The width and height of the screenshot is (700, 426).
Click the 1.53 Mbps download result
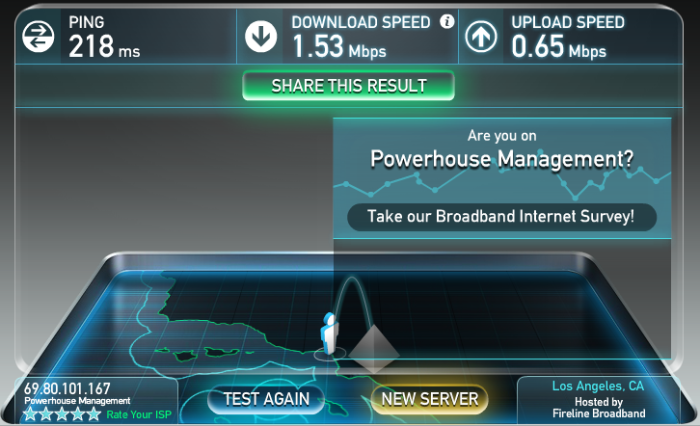[x=339, y=46]
